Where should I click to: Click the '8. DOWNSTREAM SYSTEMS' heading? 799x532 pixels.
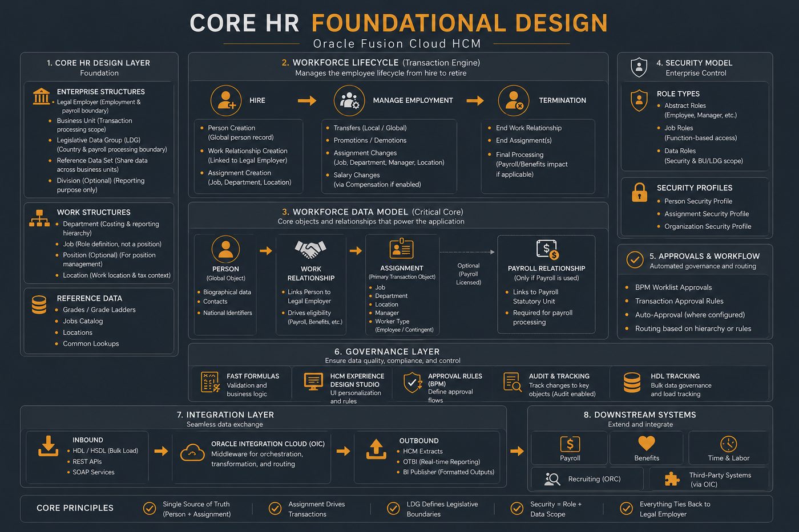coord(640,415)
